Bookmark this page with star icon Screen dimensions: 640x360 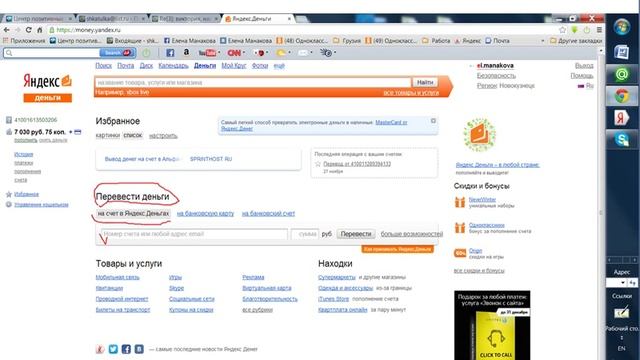pyautogui.click(x=562, y=30)
